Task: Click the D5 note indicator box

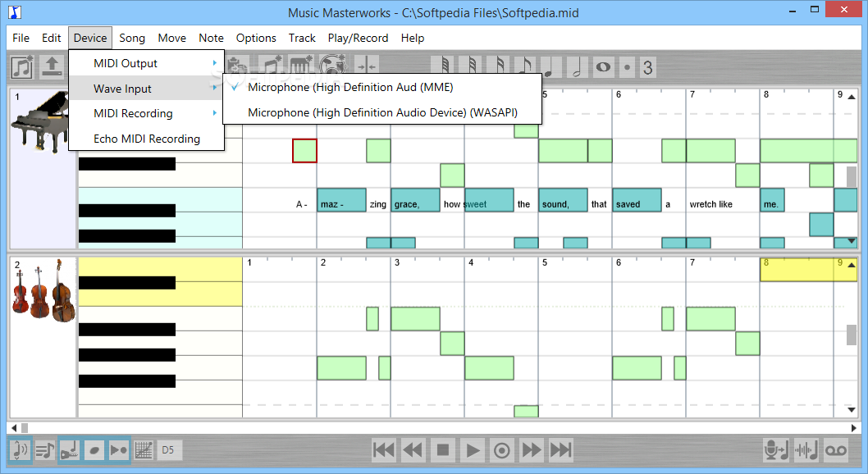Action: coord(168,450)
